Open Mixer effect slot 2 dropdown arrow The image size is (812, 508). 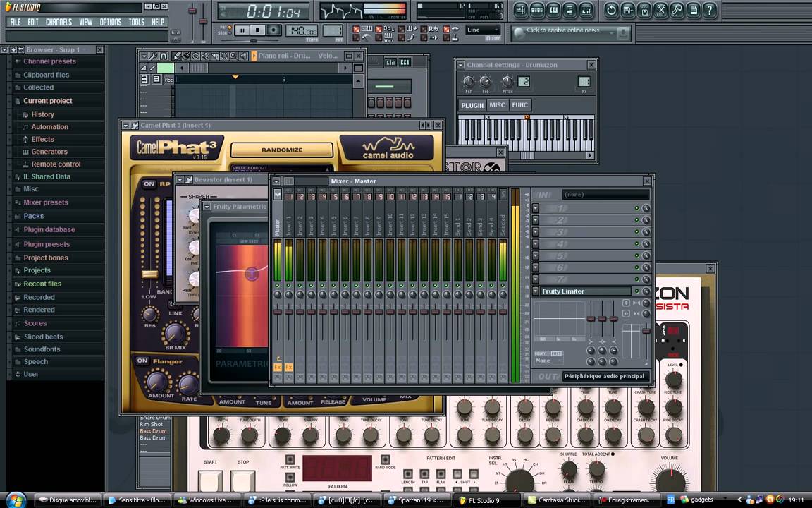pyautogui.click(x=536, y=220)
